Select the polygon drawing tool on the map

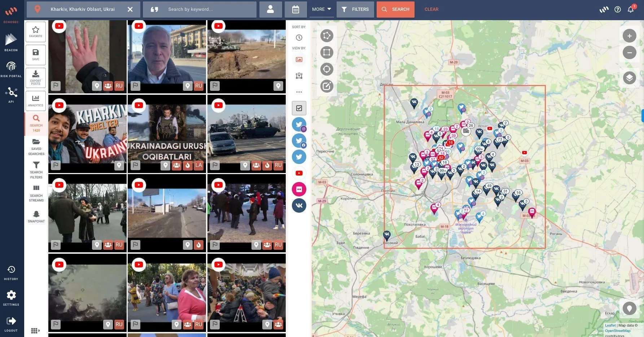(327, 36)
